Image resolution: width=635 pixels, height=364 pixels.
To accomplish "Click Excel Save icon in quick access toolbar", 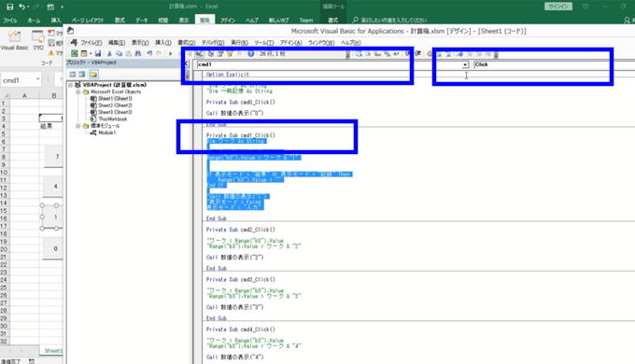I will (x=9, y=7).
